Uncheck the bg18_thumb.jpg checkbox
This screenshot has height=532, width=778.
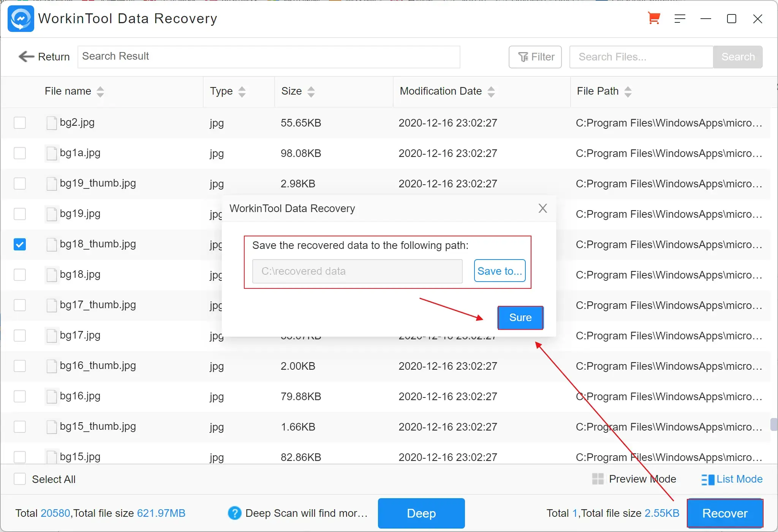pos(20,244)
